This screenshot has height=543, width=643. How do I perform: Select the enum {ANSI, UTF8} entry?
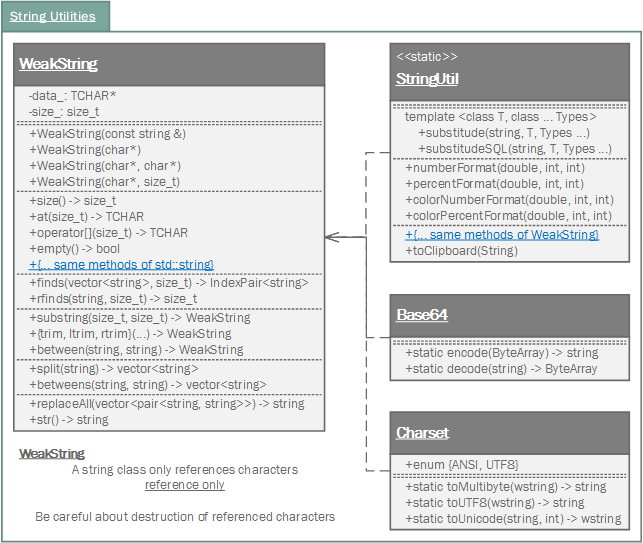pos(461,464)
